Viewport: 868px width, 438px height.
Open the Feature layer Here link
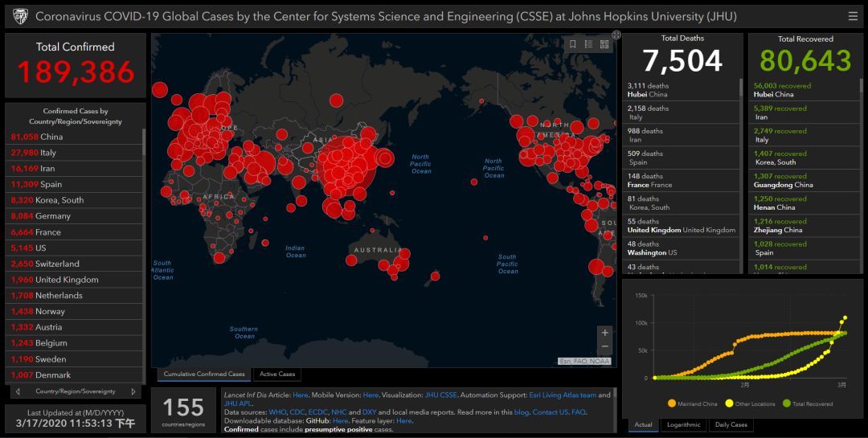404,421
